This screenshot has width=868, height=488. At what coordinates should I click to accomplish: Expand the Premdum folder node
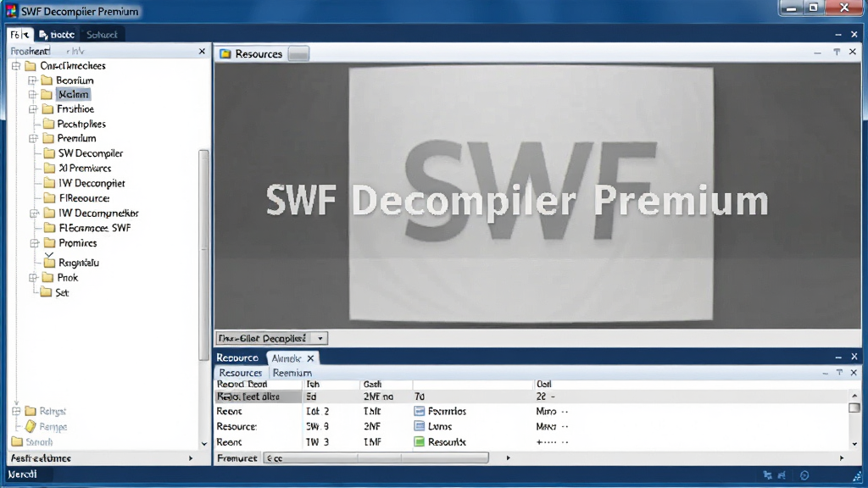(x=33, y=138)
